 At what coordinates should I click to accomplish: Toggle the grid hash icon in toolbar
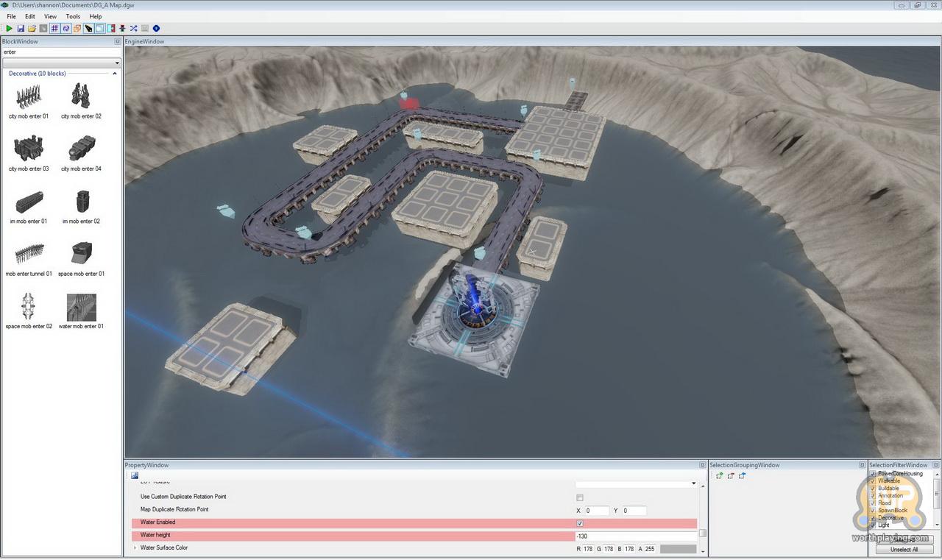pyautogui.click(x=54, y=29)
